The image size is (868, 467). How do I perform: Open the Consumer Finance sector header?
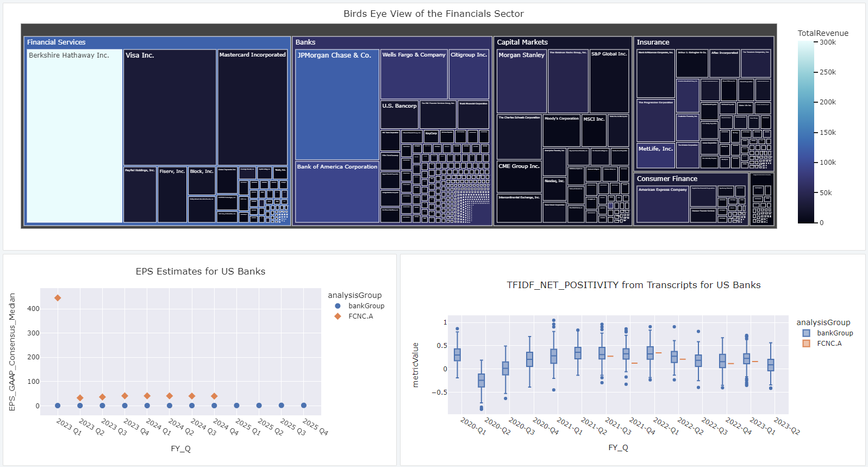667,178
